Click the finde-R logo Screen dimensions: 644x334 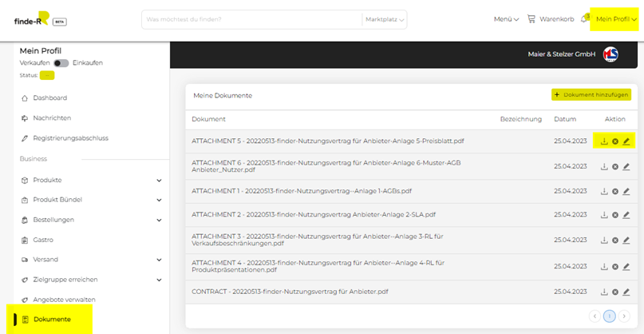(x=32, y=19)
